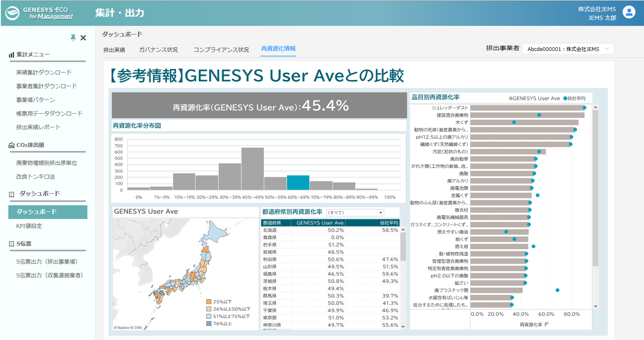The height and width of the screenshot is (340, 644).
Task: Click the pin sidebar icon
Action: tap(73, 38)
